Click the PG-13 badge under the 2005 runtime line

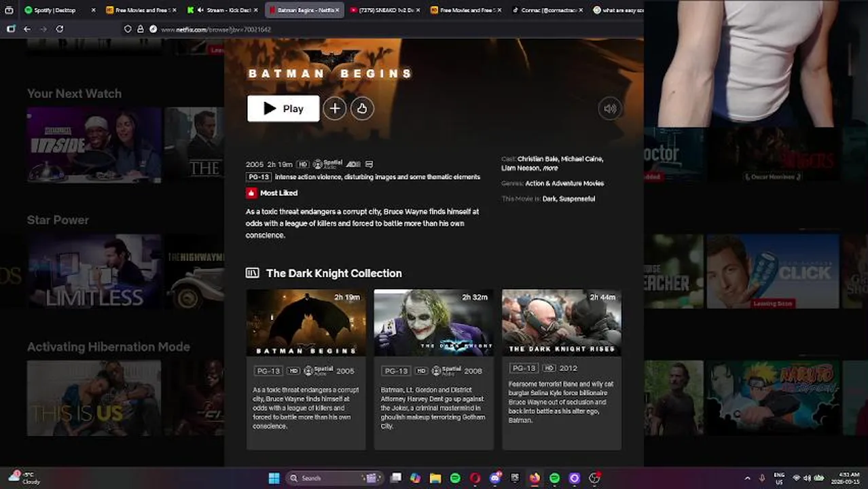(259, 177)
